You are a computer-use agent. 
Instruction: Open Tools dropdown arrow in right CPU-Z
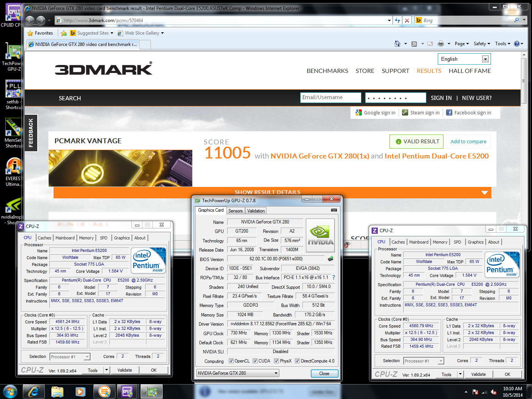460,374
